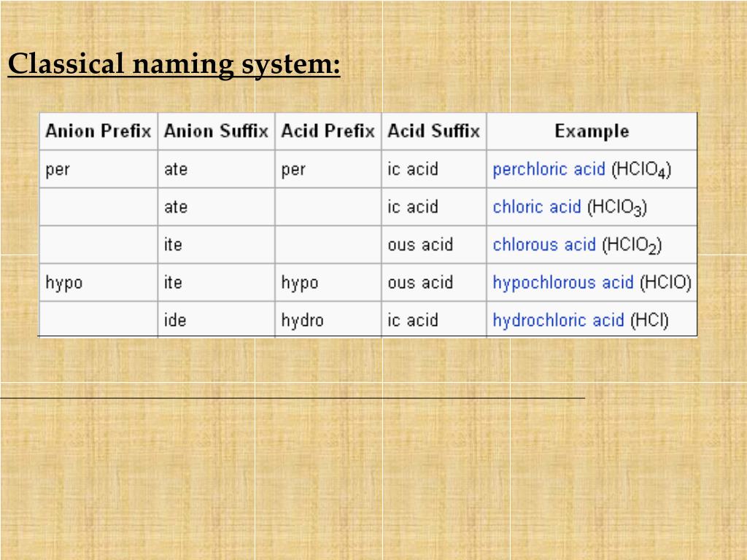Click 'ic acid' in the hydrochloric acid row

click(x=413, y=320)
